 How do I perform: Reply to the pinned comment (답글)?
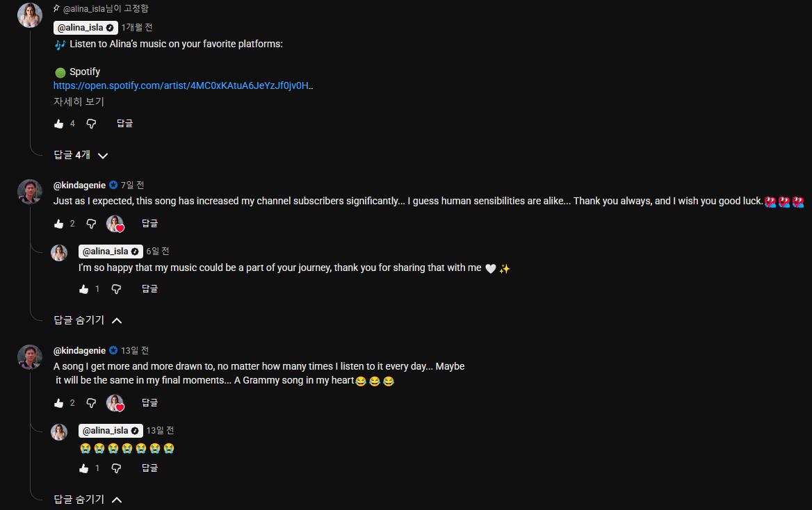[124, 124]
